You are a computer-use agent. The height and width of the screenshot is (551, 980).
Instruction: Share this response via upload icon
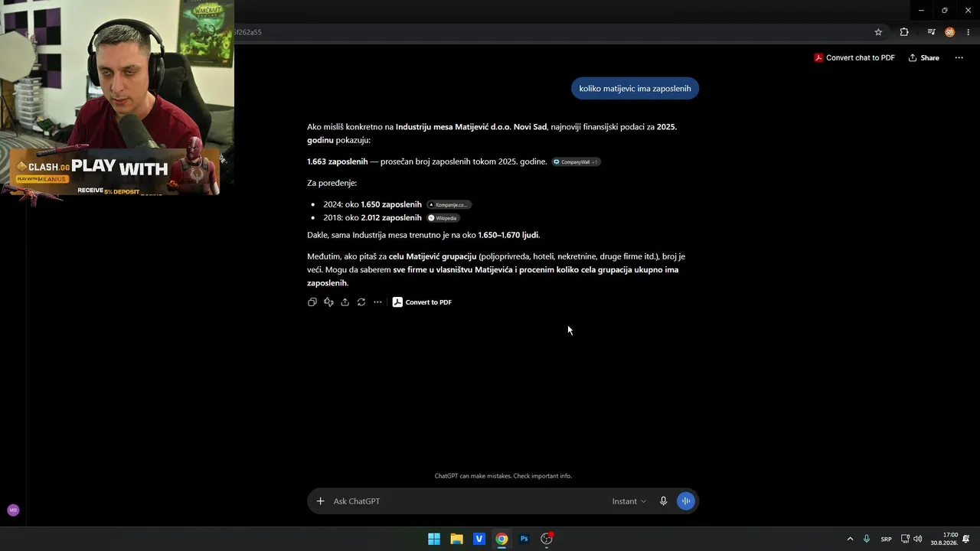point(345,302)
